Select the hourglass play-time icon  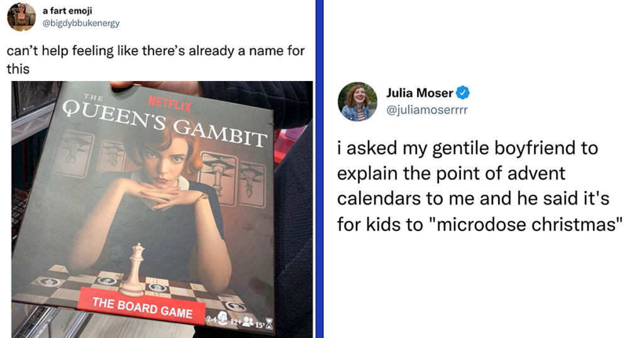[269, 324]
